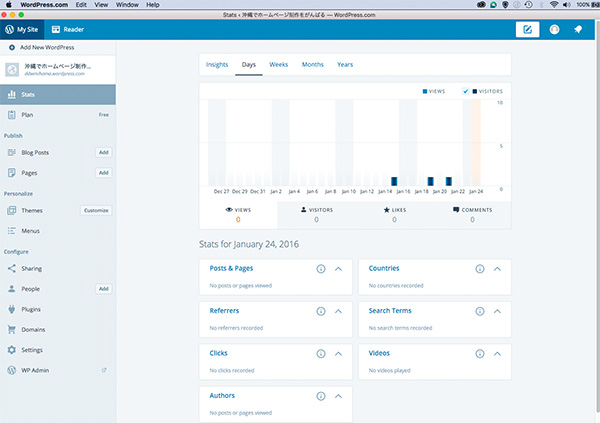Click the site avatar icon in sidebar
Viewport: 600px width, 423px height.
click(12, 70)
